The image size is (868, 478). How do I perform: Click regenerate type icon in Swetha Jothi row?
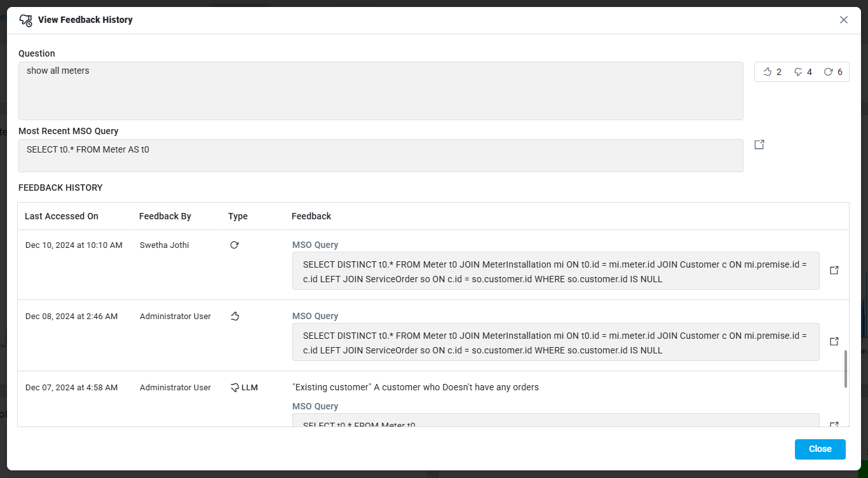click(234, 245)
